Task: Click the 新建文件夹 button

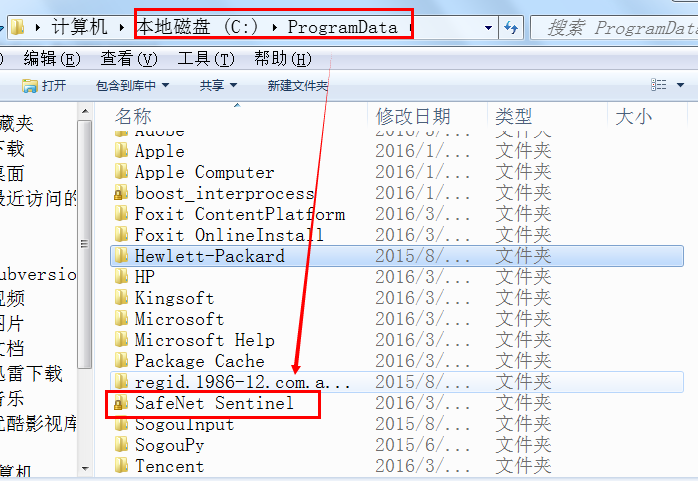Action: (298, 85)
